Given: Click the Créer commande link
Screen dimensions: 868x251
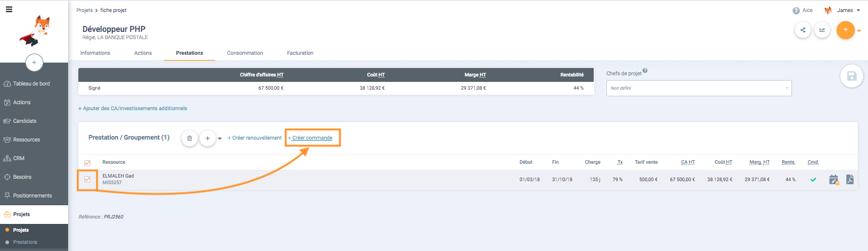Looking at the screenshot, I should (312, 138).
